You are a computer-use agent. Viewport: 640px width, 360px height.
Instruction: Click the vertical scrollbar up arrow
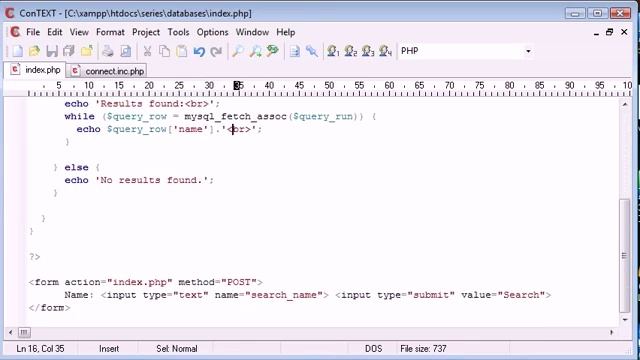pyautogui.click(x=625, y=104)
